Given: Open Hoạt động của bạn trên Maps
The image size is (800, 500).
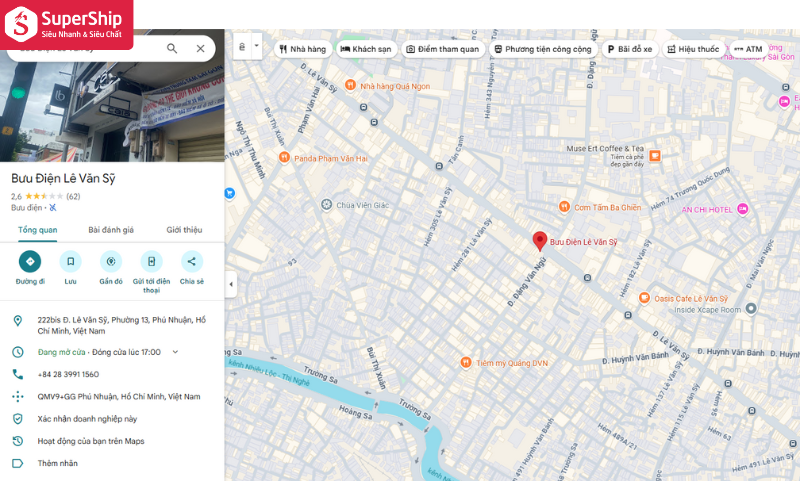Looking at the screenshot, I should click(x=91, y=441).
